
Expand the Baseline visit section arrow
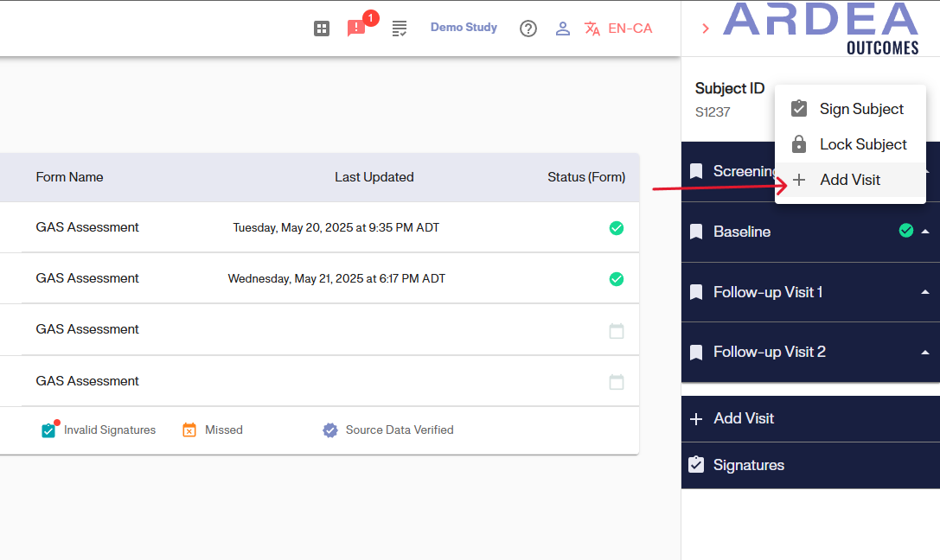point(925,232)
